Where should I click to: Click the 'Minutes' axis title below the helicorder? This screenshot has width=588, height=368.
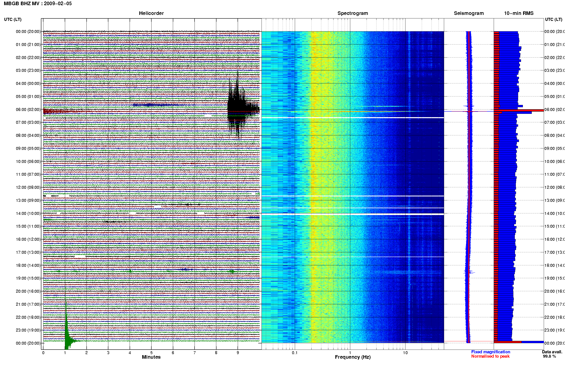point(151,357)
